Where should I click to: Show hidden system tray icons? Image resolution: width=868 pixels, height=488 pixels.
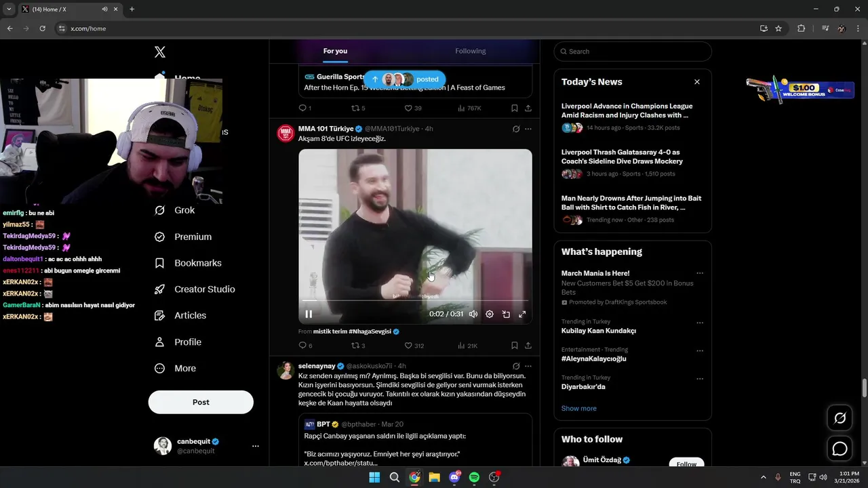click(x=763, y=477)
